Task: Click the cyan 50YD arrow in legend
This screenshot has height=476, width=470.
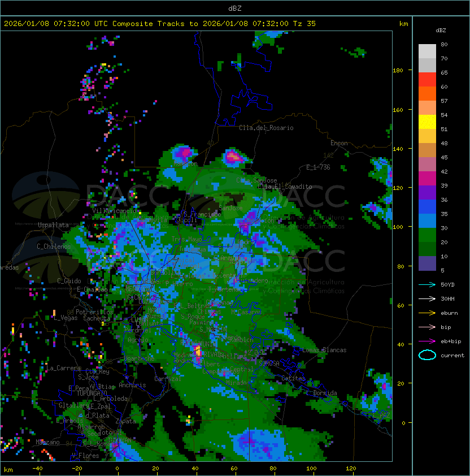Action: click(x=427, y=285)
